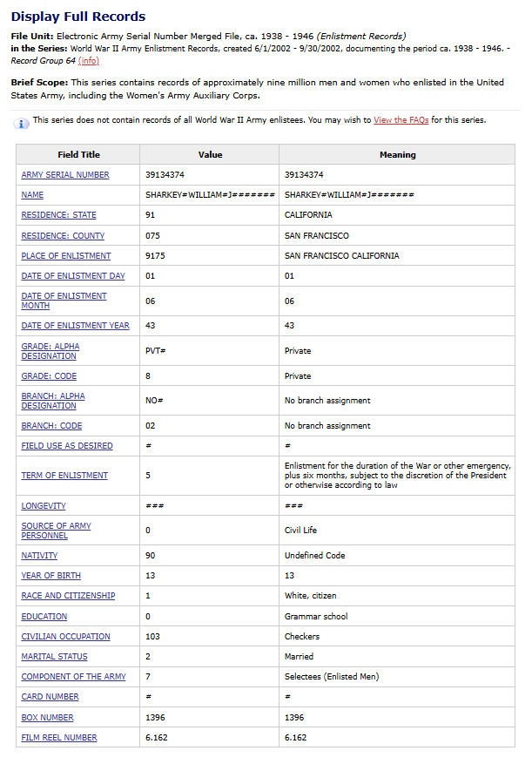Click the NAME field title link
Viewport: 532px width, 764px height.
click(x=32, y=194)
